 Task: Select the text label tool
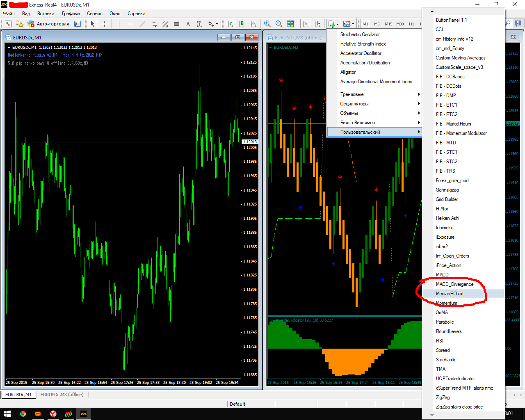pos(199,24)
